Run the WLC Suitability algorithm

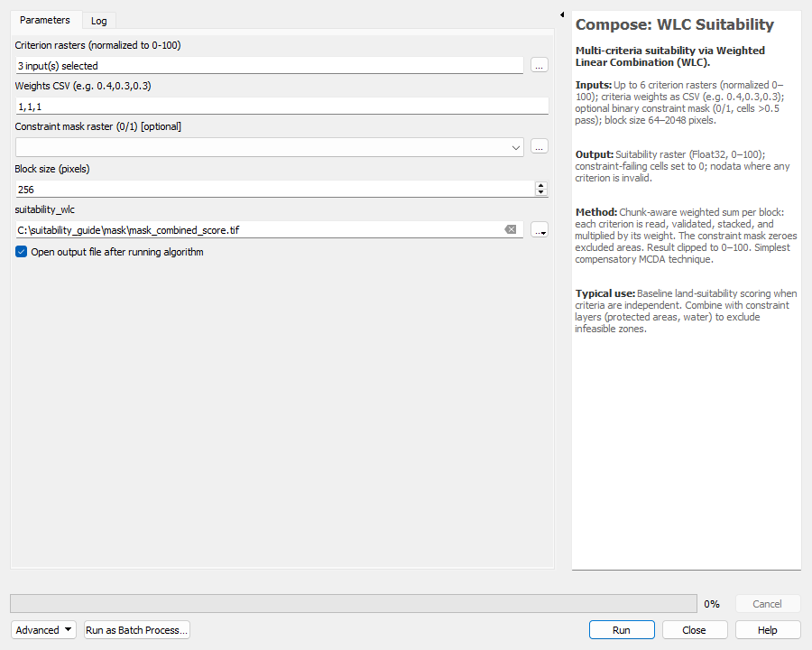622,630
